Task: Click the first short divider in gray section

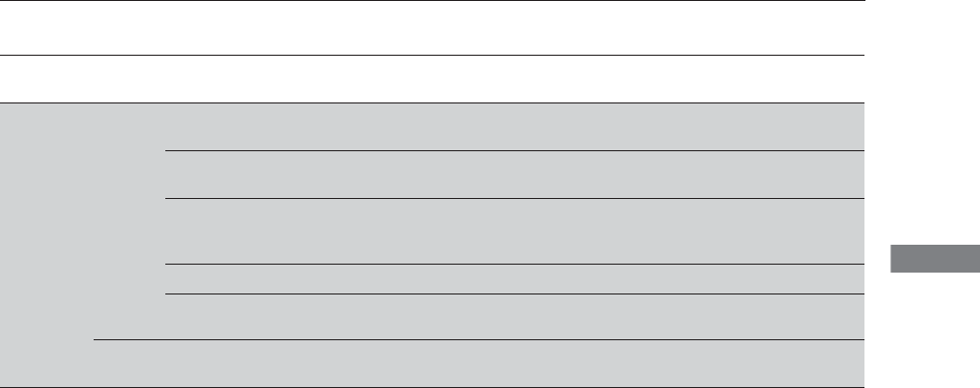Action: pos(514,150)
